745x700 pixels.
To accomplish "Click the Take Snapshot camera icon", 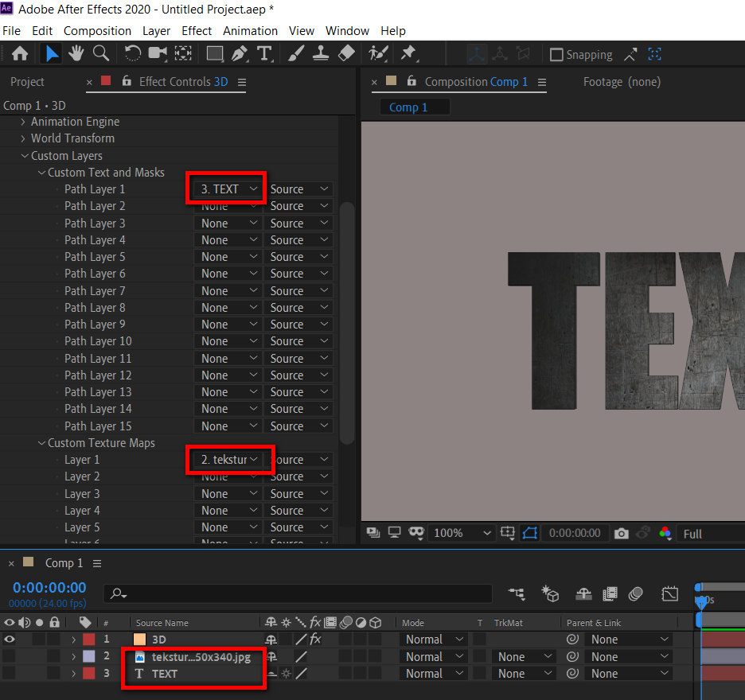I will click(x=622, y=534).
